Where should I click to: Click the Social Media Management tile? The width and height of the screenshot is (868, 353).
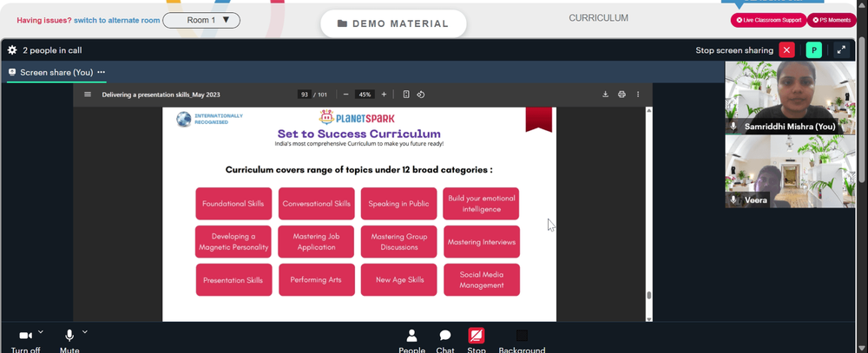tap(482, 280)
